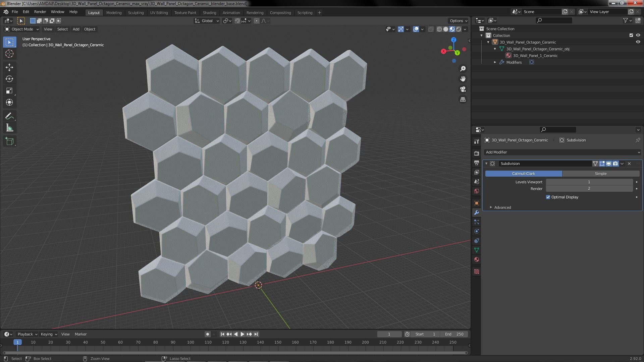Open the Render menu
The width and height of the screenshot is (644, 362).
pyautogui.click(x=40, y=12)
